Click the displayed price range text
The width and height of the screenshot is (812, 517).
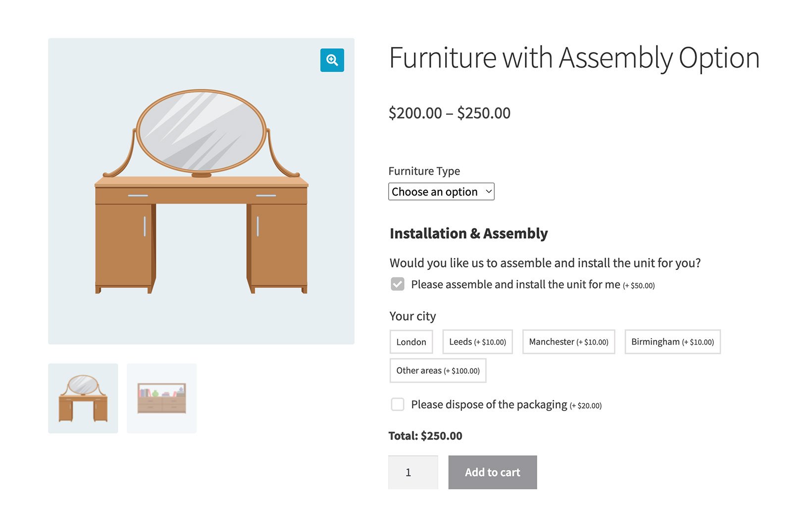coord(449,113)
